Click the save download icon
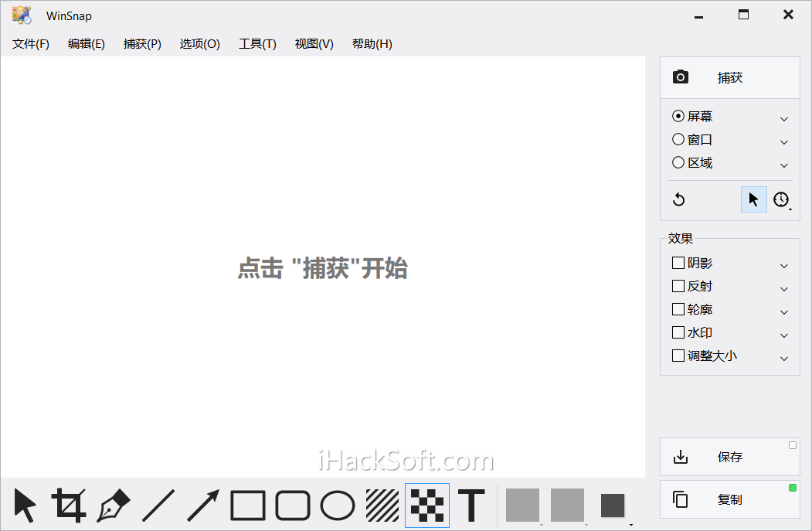 pos(681,457)
